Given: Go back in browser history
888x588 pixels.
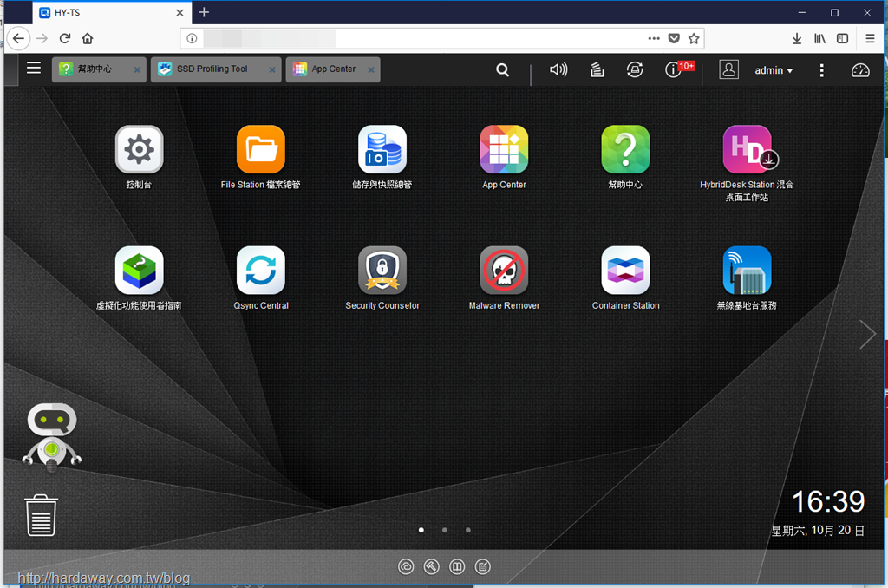Looking at the screenshot, I should 18,38.
